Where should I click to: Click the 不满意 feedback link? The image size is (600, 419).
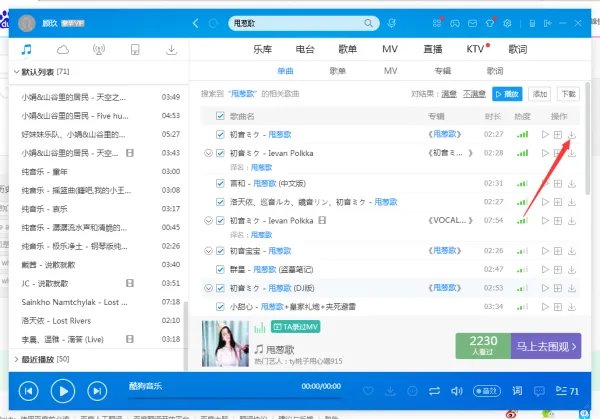coord(474,94)
